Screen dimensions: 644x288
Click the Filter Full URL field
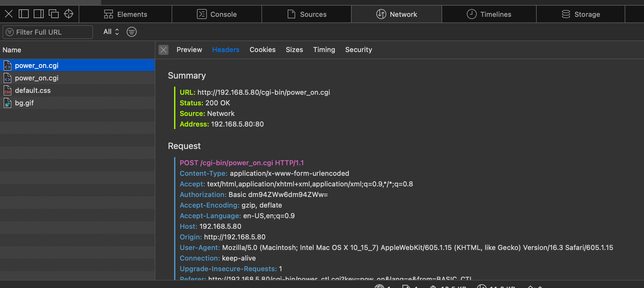[48, 32]
